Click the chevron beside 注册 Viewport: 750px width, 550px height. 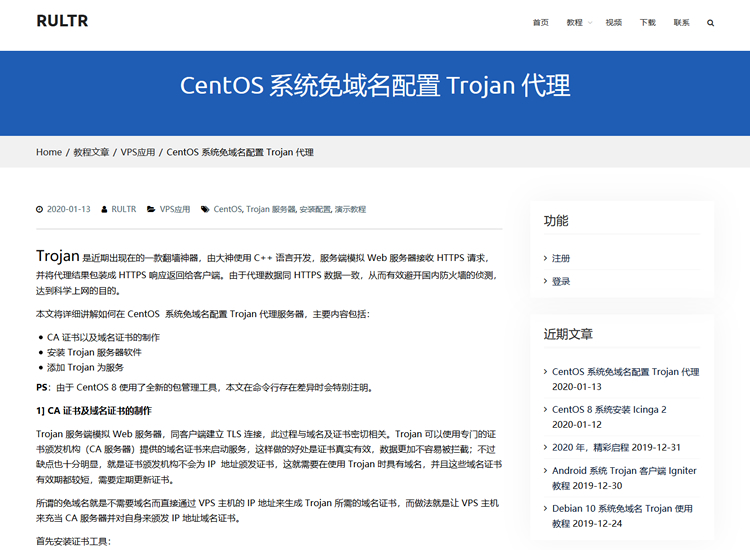[545, 258]
